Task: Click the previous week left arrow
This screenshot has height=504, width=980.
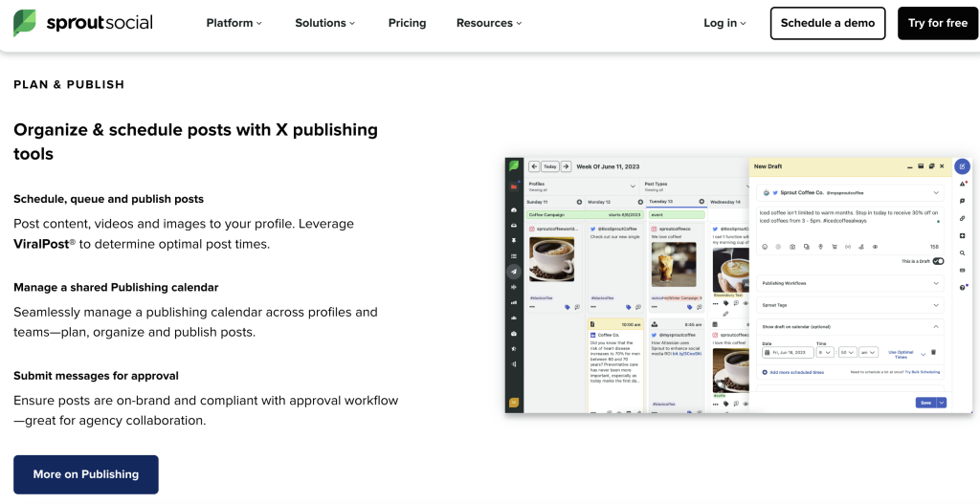Action: 535,166
